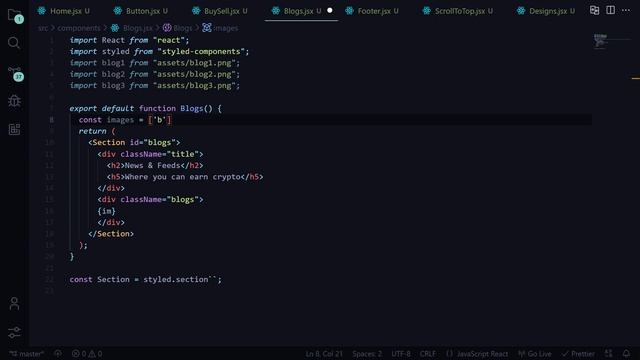The width and height of the screenshot is (640, 360).
Task: Click the Blogs.jsx breadcrumb segment
Action: 132,28
